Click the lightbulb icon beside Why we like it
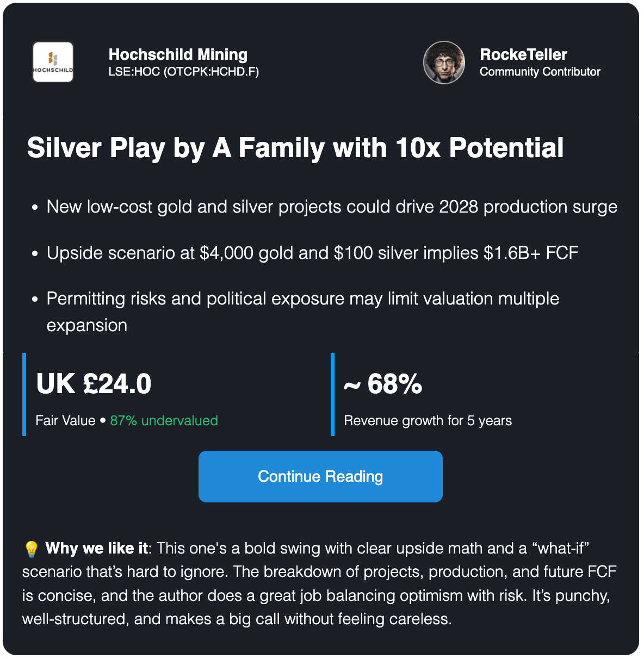This screenshot has height=659, width=644. (x=32, y=549)
